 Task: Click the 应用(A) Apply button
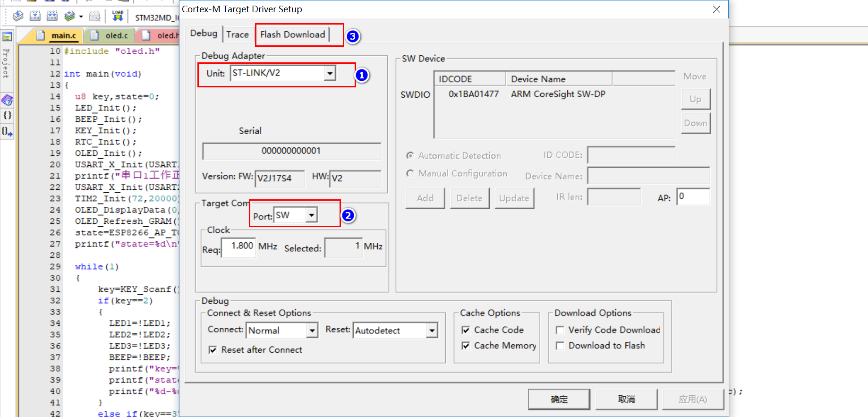[693, 400]
